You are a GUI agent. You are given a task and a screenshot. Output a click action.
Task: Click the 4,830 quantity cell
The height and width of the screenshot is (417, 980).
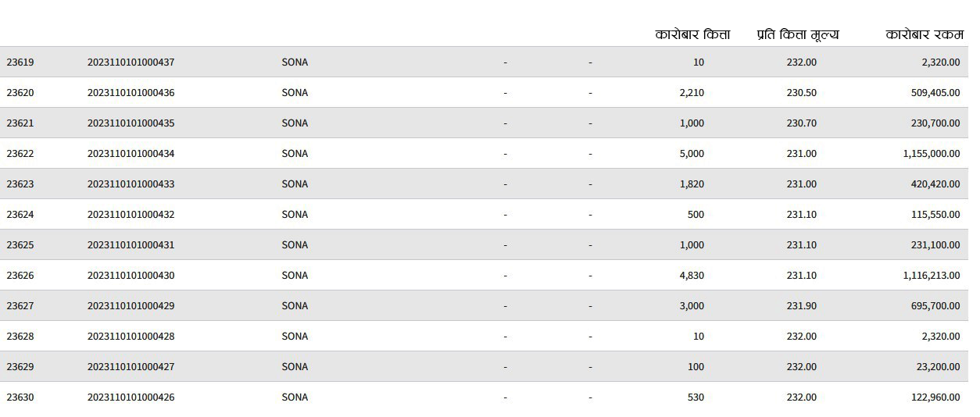coord(692,275)
